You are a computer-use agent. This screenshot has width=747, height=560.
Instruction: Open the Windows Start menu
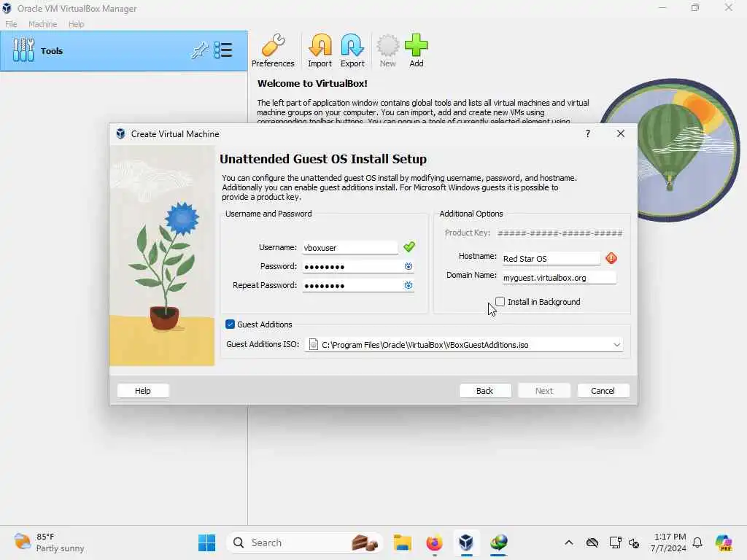[206, 542]
